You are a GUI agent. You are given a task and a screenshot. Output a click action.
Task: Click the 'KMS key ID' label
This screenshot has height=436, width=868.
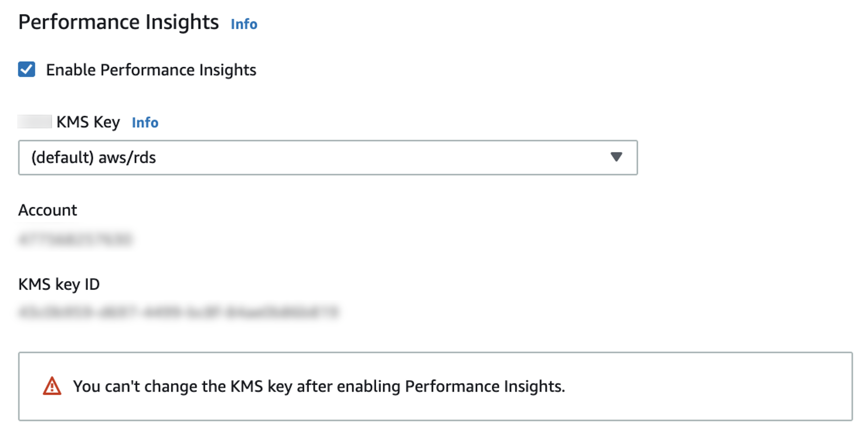point(59,284)
